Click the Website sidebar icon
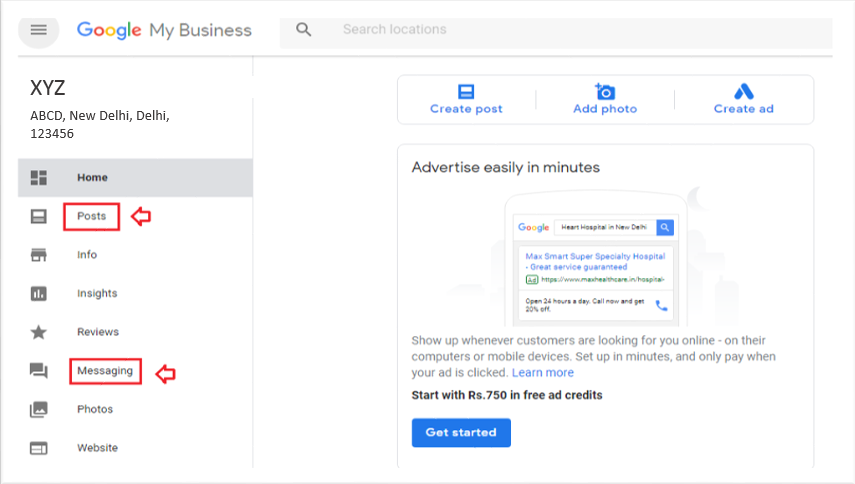The height and width of the screenshot is (484, 855). click(x=38, y=448)
